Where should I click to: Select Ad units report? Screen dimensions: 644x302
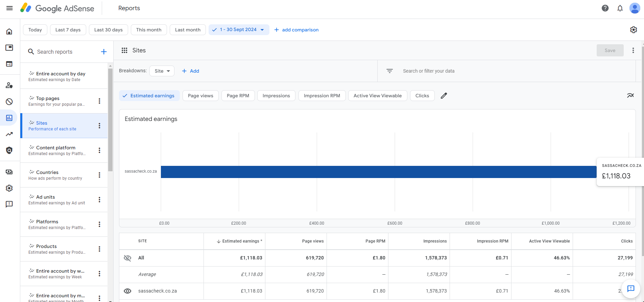click(64, 200)
